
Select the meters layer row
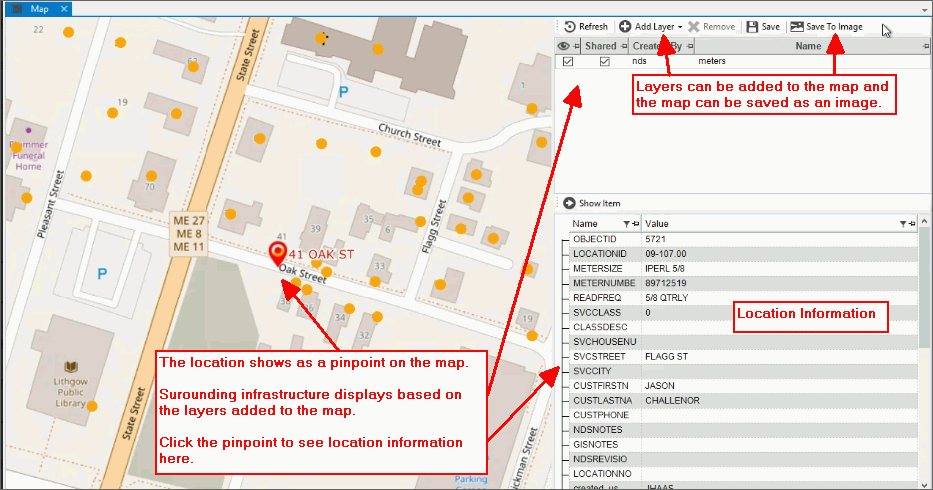click(x=760, y=62)
